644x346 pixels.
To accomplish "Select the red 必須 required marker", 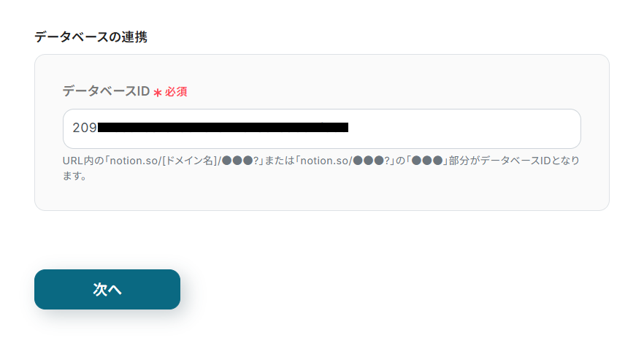I will (176, 91).
